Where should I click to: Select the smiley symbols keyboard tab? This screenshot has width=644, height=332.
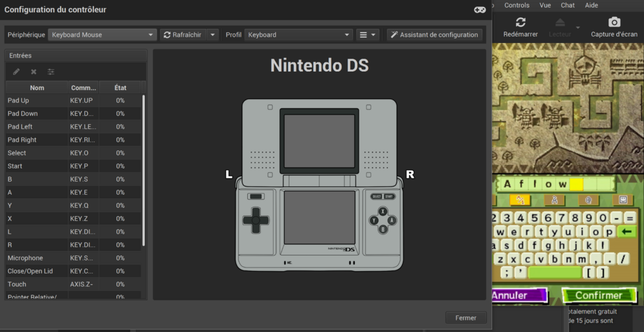click(x=622, y=200)
